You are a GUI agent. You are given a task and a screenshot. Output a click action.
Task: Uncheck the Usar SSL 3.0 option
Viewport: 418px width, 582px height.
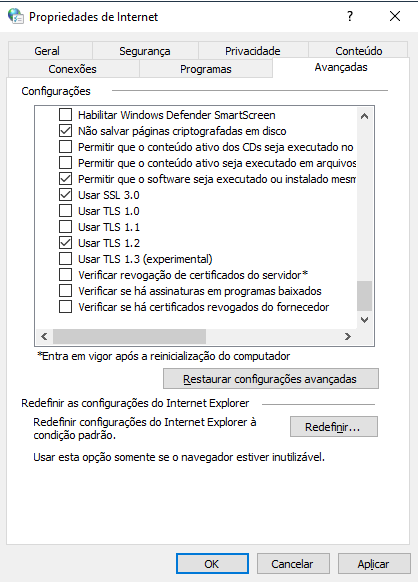click(x=66, y=195)
